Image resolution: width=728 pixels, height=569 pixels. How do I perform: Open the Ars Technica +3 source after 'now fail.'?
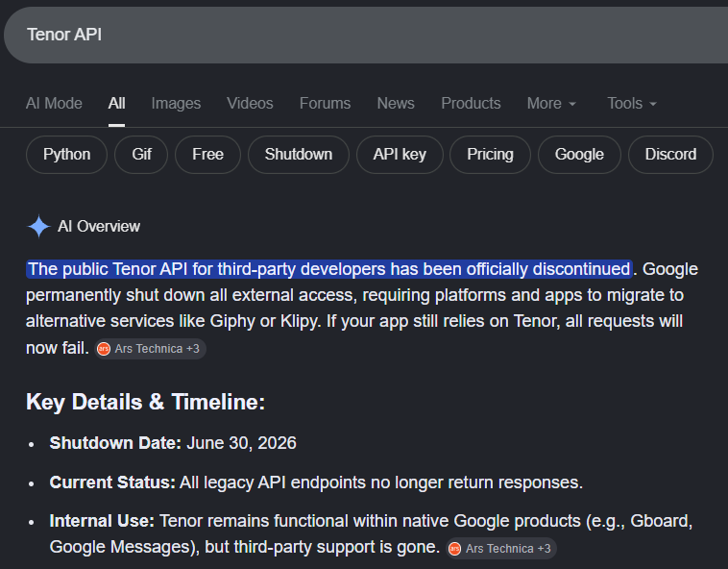tap(150, 349)
